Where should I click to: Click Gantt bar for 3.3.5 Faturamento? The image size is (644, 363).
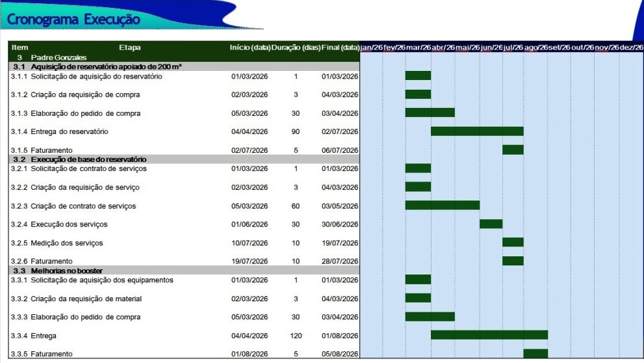[x=535, y=354]
